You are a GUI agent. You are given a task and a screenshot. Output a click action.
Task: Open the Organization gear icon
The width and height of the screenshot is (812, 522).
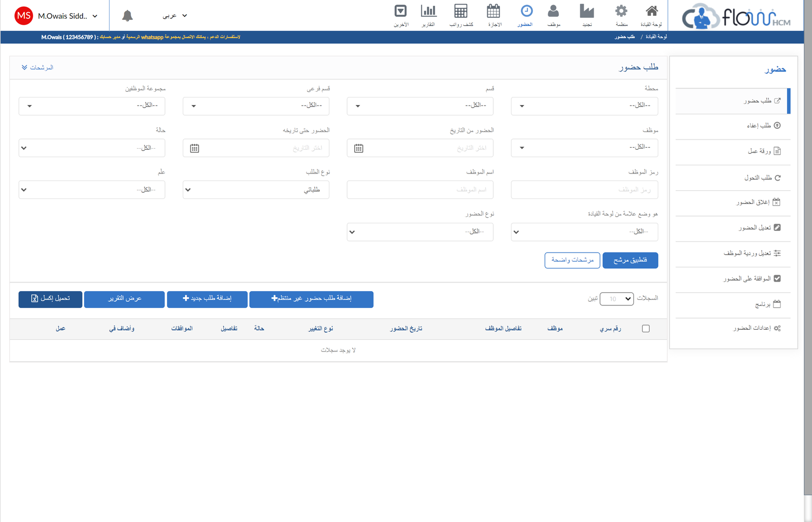pos(621,11)
